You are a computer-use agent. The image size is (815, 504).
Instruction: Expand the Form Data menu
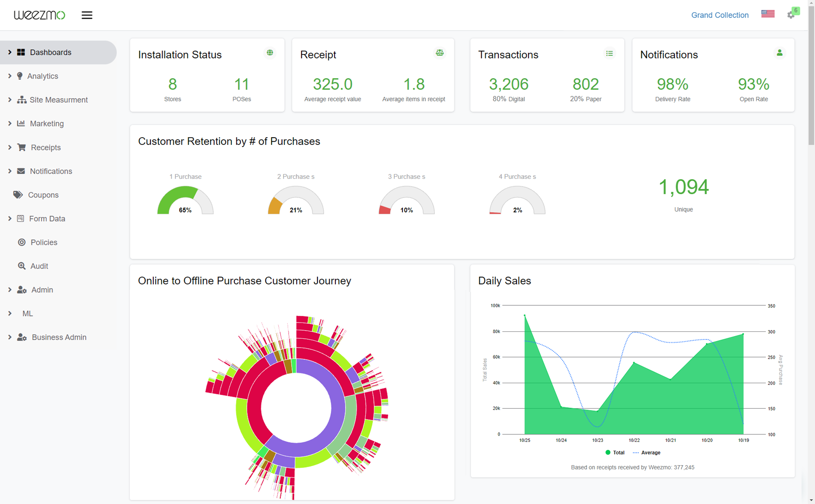click(47, 219)
